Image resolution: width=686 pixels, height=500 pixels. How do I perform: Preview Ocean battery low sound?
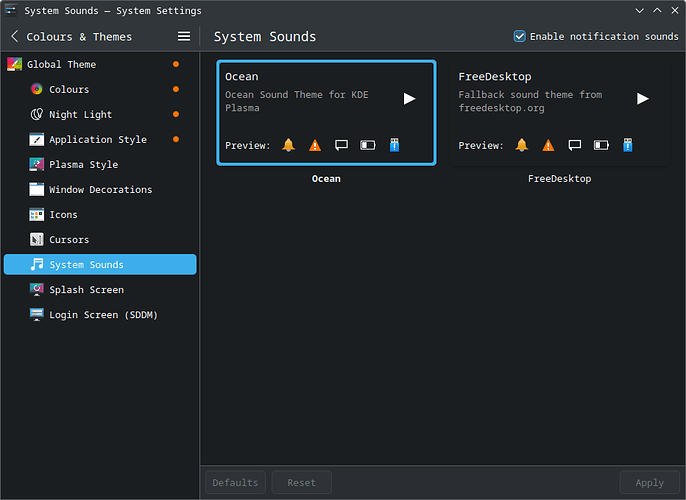[368, 145]
